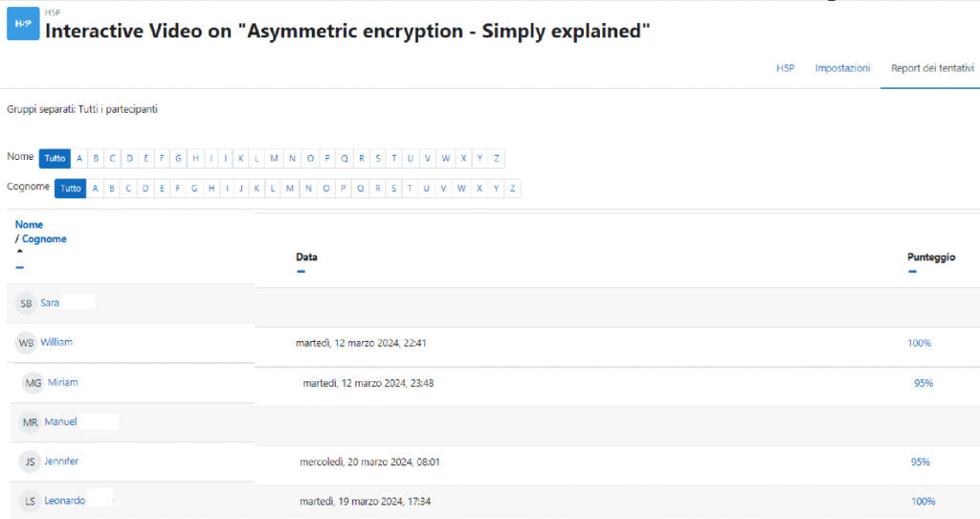Switch to the Impostazioni tab
980x519 pixels.
coord(842,68)
